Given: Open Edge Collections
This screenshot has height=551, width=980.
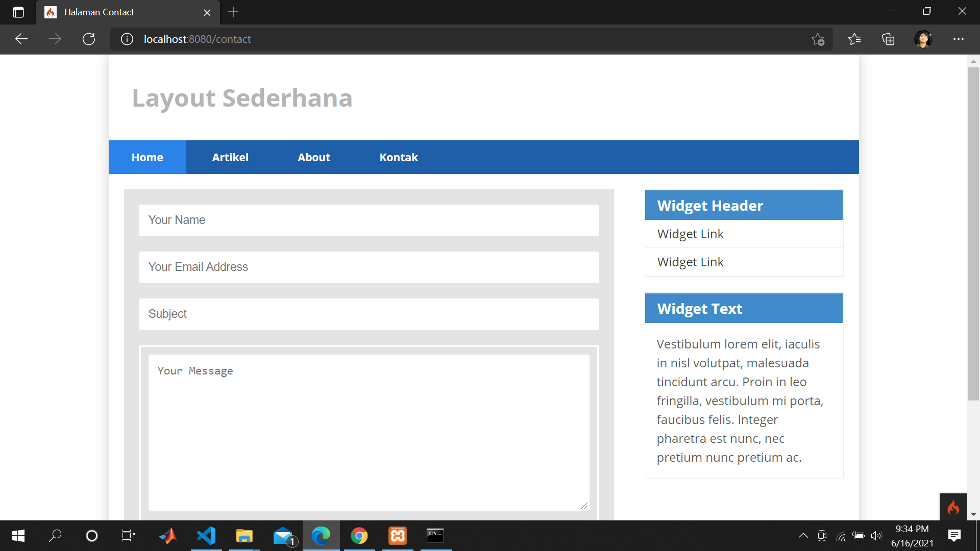Looking at the screenshot, I should pos(889,39).
